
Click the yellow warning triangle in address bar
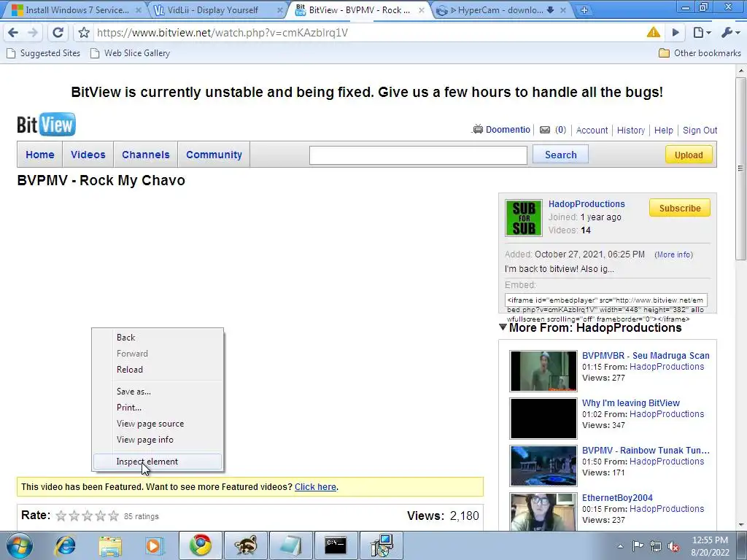tap(653, 32)
